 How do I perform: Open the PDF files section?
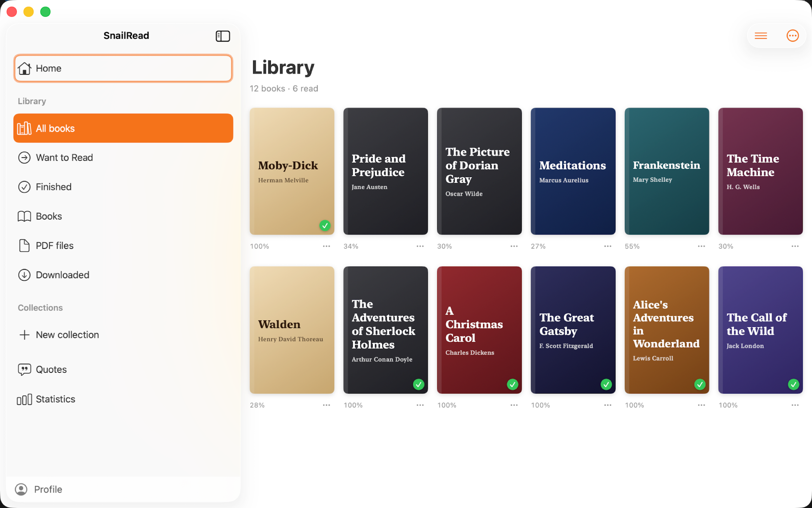[123, 246]
